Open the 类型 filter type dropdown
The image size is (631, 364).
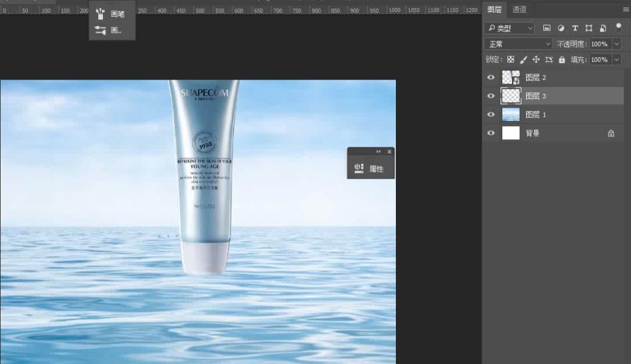[509, 28]
